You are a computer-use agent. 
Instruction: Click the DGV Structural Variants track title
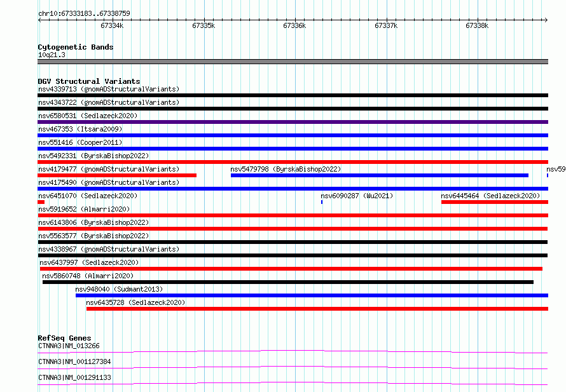(89, 81)
